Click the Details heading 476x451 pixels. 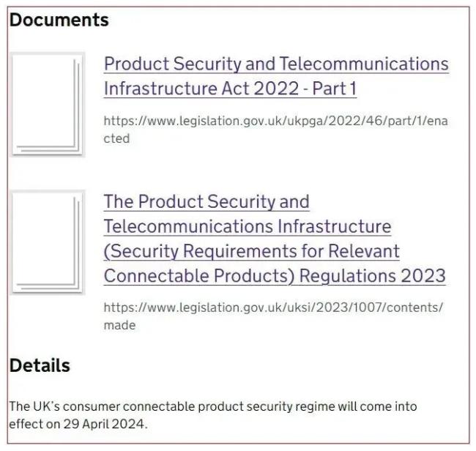pos(40,365)
